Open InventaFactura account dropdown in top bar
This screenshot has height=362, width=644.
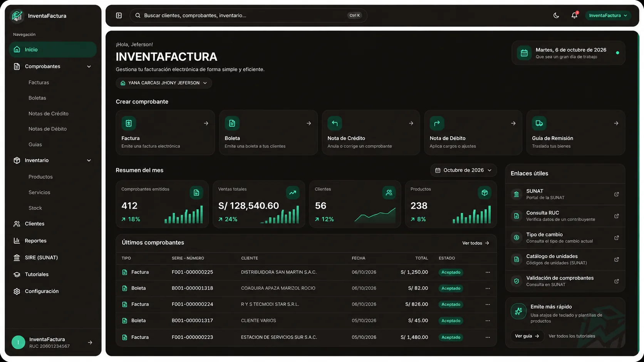coord(608,15)
